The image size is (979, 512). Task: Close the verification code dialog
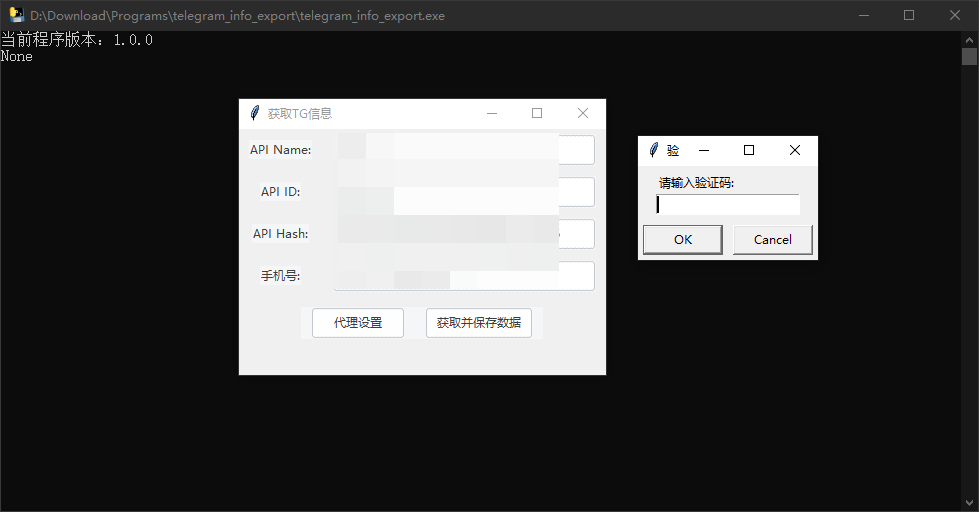coord(794,150)
